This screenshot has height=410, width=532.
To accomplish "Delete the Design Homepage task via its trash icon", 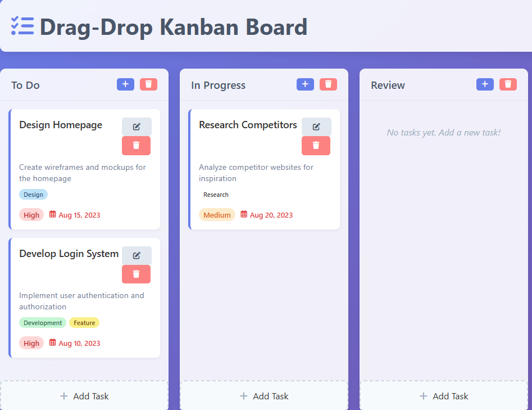I will (136, 145).
